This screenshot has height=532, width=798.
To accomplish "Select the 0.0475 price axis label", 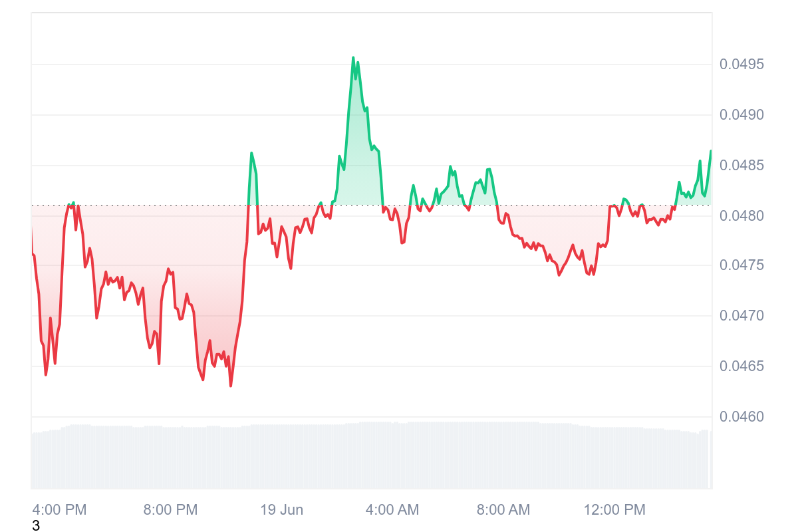I will [741, 265].
